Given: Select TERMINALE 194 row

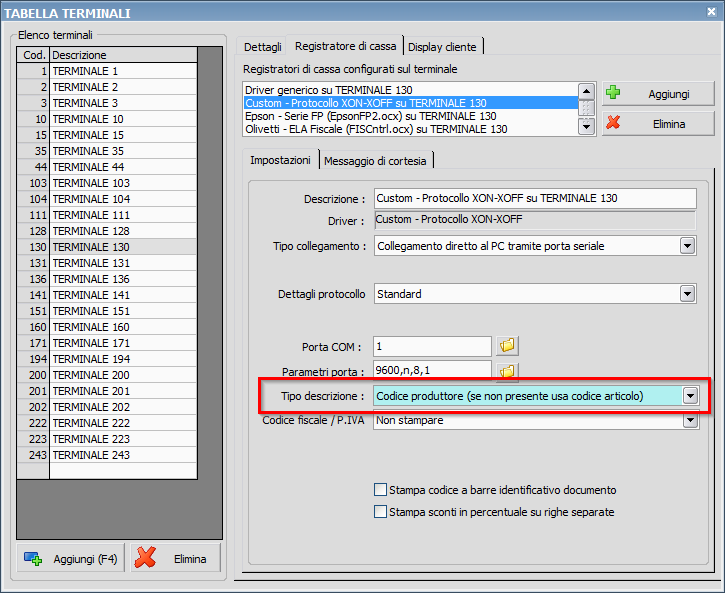Looking at the screenshot, I should [x=107, y=359].
